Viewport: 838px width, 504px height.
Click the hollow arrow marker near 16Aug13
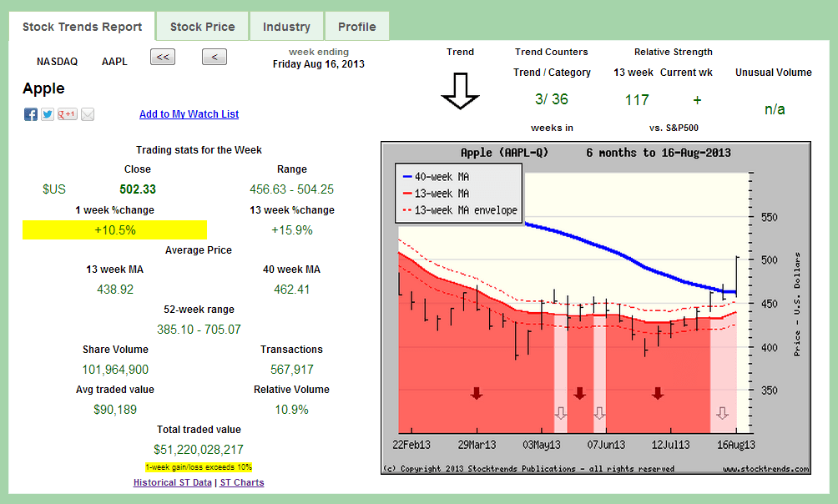[723, 413]
